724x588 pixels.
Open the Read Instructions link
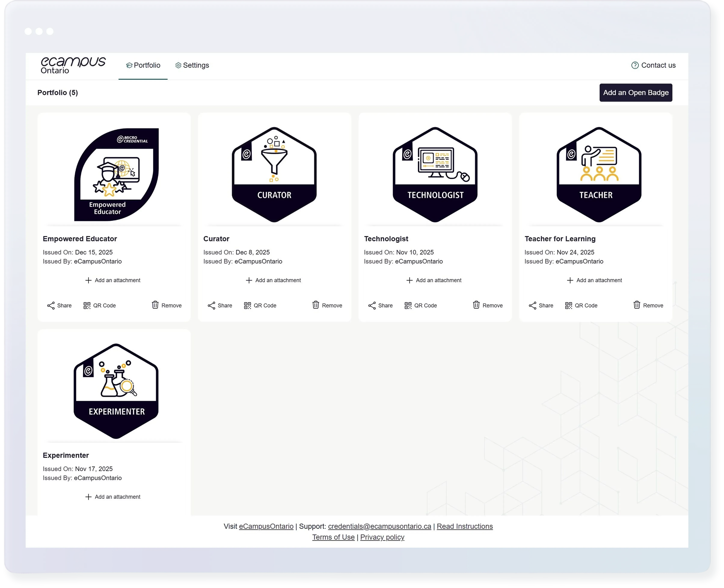(465, 526)
